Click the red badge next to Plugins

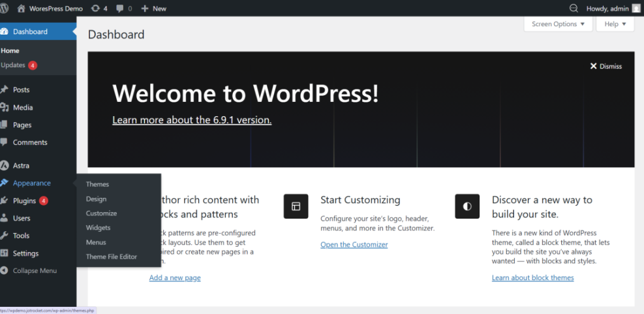pos(44,201)
